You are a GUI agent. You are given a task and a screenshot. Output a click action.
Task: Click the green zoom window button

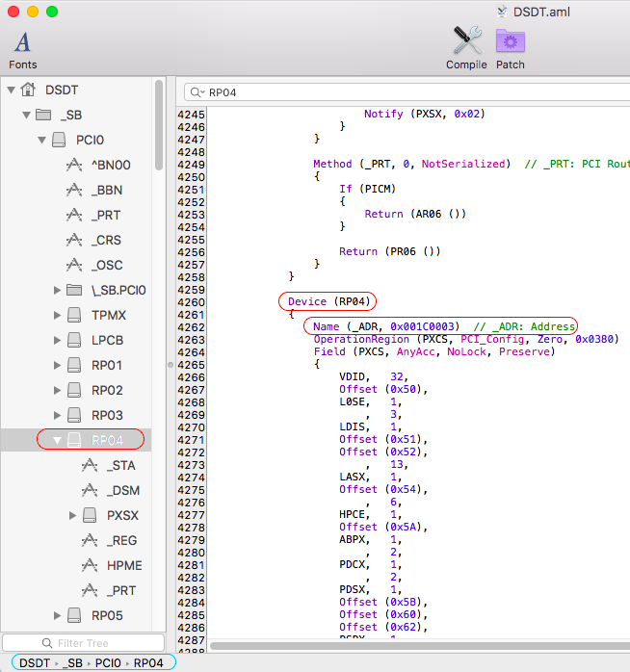pyautogui.click(x=52, y=12)
